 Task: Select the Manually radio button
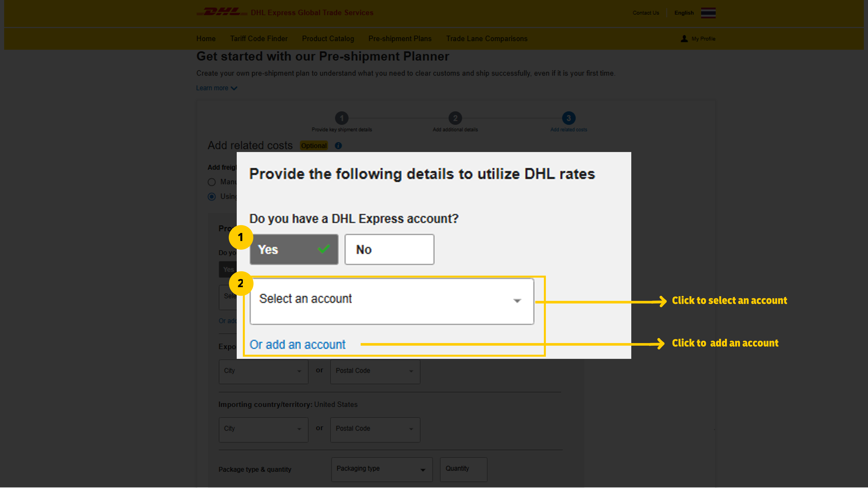pyautogui.click(x=212, y=182)
